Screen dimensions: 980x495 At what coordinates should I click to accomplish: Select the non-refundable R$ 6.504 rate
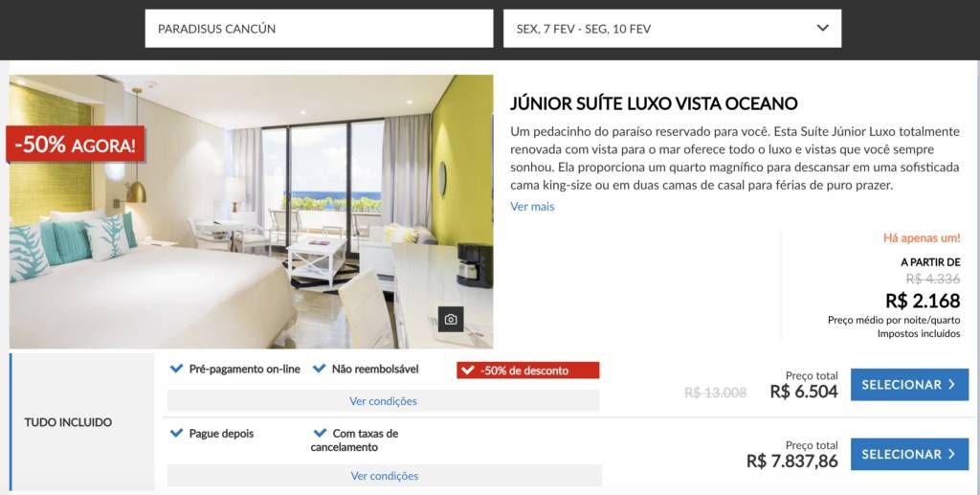(909, 385)
